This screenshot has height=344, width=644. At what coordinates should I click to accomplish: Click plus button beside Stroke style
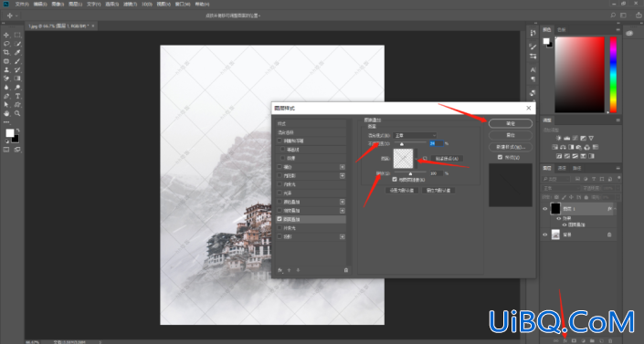pos(343,167)
